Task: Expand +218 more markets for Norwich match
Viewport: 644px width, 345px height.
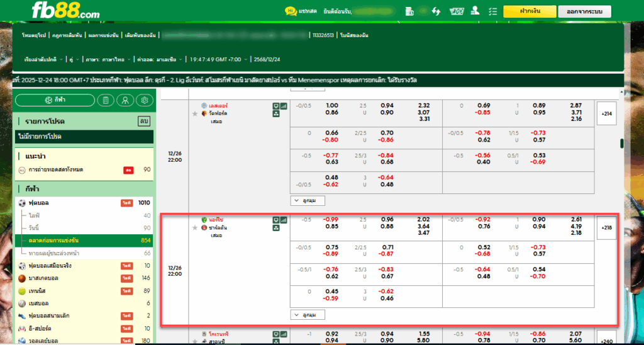Action: click(x=606, y=228)
